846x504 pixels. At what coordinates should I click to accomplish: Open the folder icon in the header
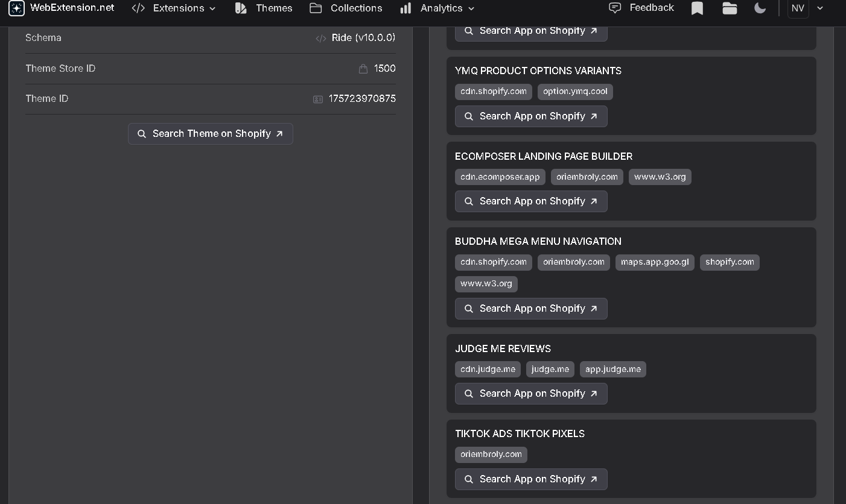point(730,8)
